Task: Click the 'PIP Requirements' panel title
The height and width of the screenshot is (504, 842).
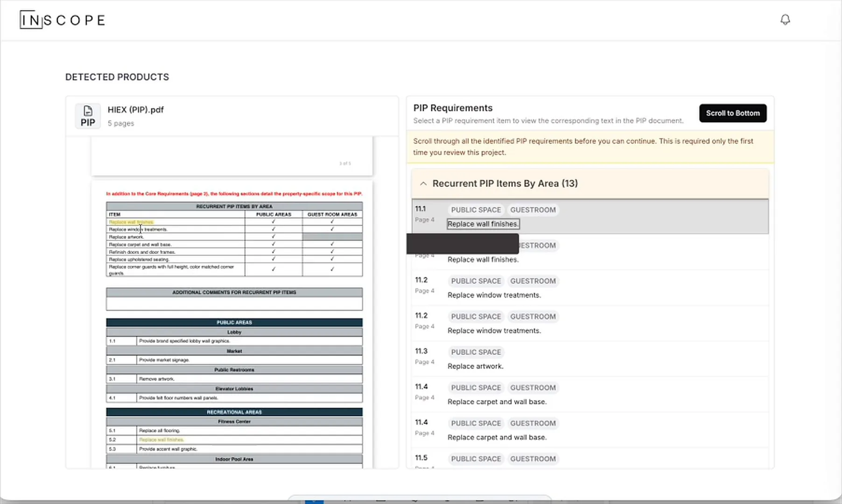Action: coord(453,108)
